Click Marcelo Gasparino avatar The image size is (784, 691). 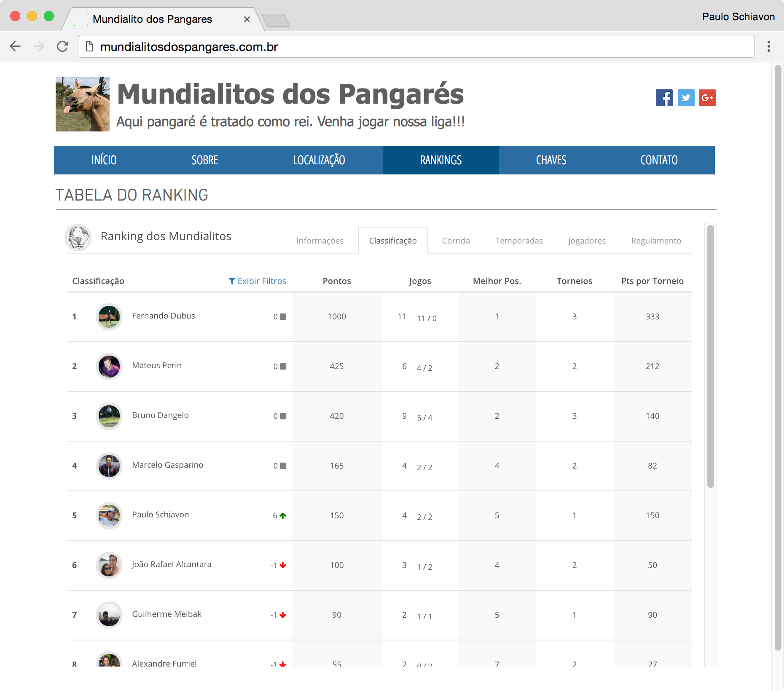tap(109, 466)
